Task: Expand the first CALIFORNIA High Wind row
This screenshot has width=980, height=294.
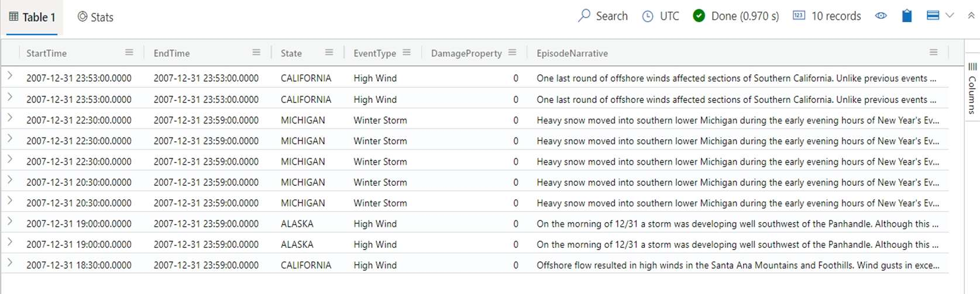Action: (10, 77)
